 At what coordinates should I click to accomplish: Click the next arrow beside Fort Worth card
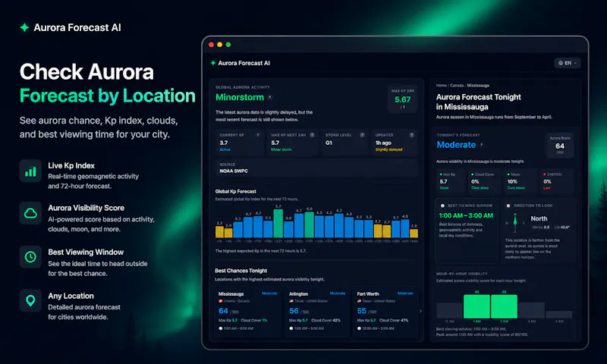coord(420,311)
